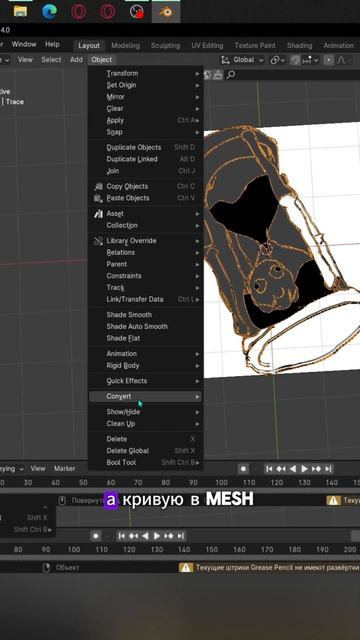Image resolution: width=360 pixels, height=640 pixels.
Task: Switch to Blender via its taskbar icon
Action: click(x=166, y=11)
